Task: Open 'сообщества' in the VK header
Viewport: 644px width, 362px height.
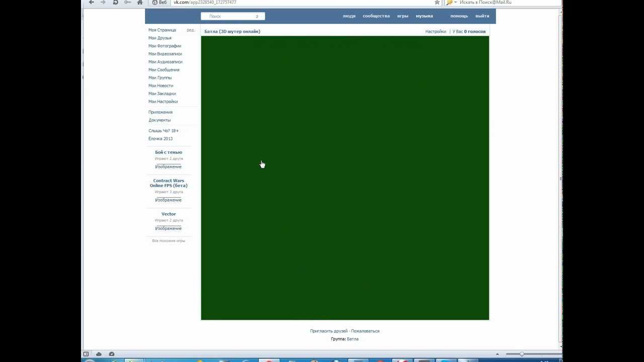Action: (x=376, y=16)
